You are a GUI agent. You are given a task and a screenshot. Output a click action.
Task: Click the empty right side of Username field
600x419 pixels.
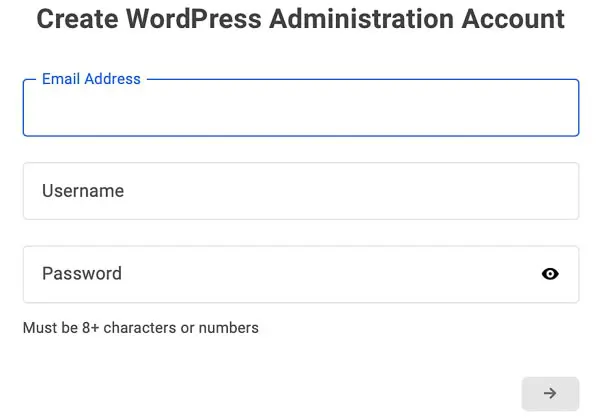click(450, 191)
